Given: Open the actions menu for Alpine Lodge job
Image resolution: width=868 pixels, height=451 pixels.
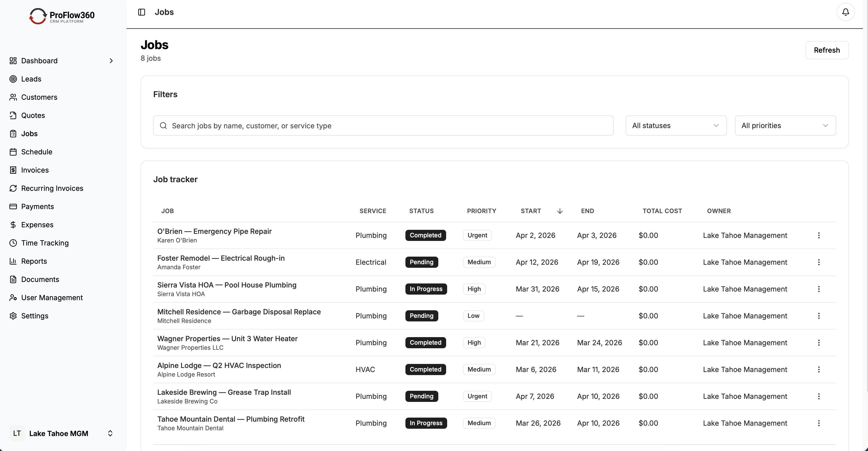Looking at the screenshot, I should tap(819, 370).
